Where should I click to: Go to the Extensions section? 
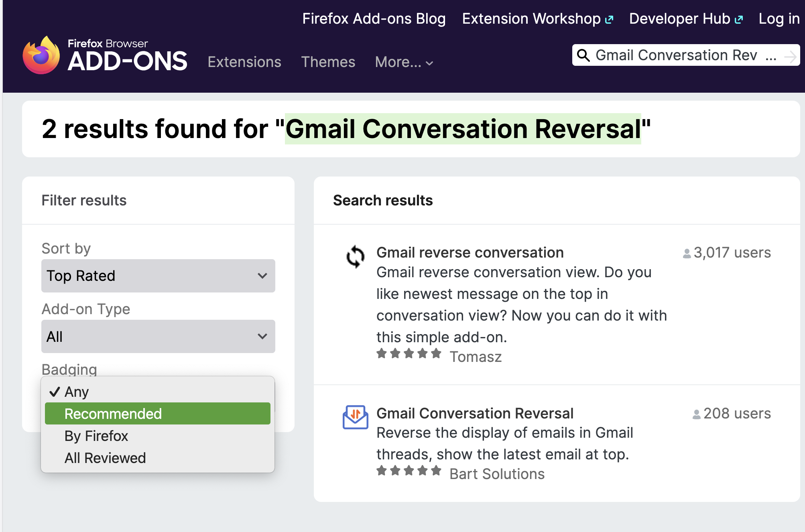[244, 62]
